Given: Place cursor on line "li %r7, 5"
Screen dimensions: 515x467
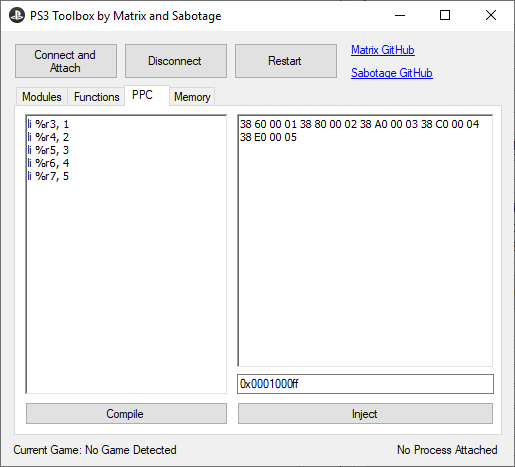Looking at the screenshot, I should [x=48, y=176].
